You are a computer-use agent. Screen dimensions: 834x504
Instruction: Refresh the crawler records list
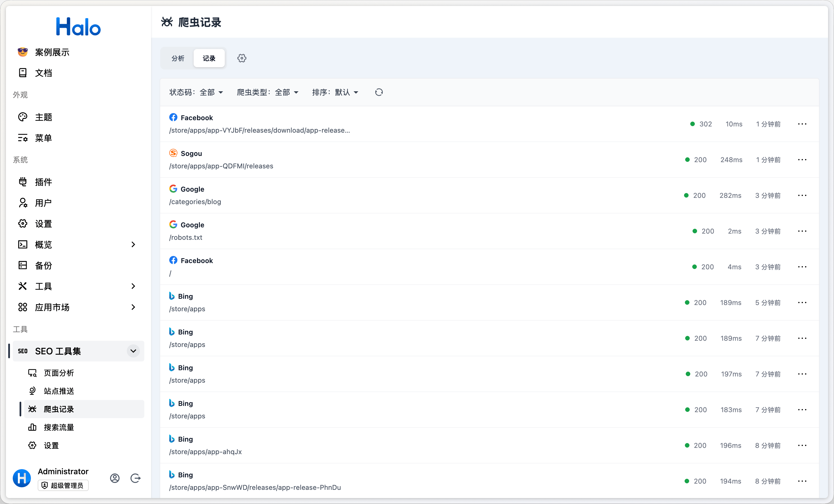tap(379, 92)
